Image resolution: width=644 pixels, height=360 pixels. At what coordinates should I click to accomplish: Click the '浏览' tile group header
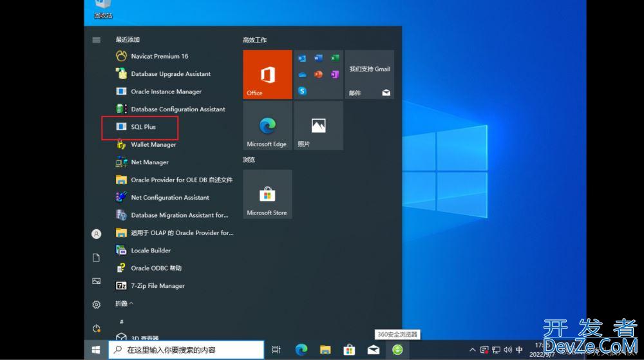pos(249,160)
